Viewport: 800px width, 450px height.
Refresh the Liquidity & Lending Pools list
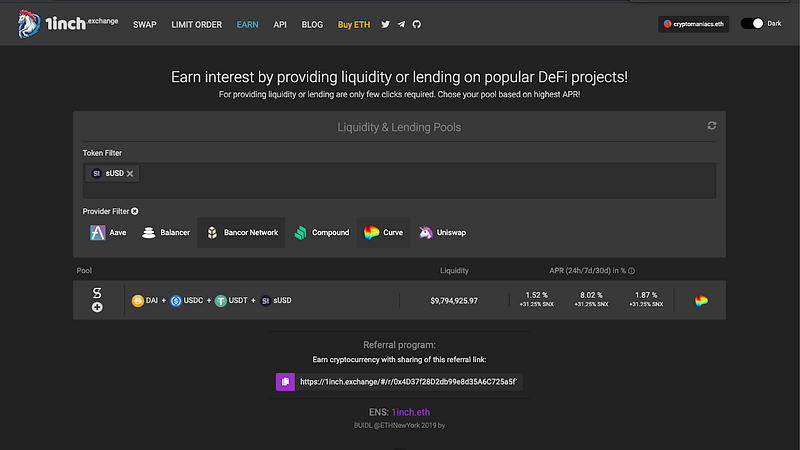click(712, 126)
